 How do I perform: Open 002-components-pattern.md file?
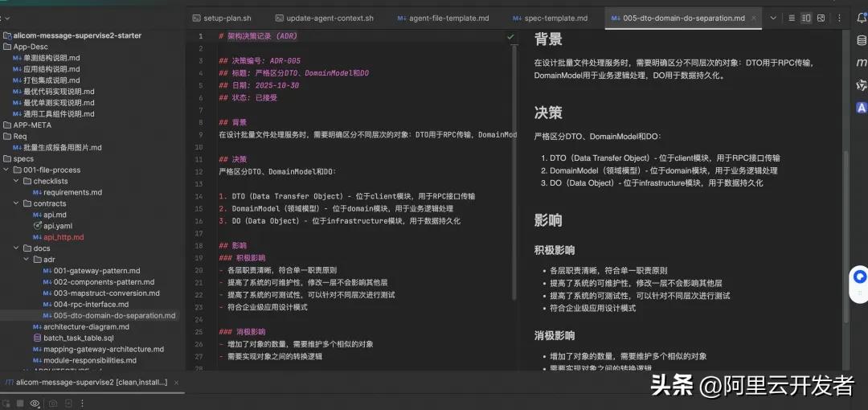[99, 282]
